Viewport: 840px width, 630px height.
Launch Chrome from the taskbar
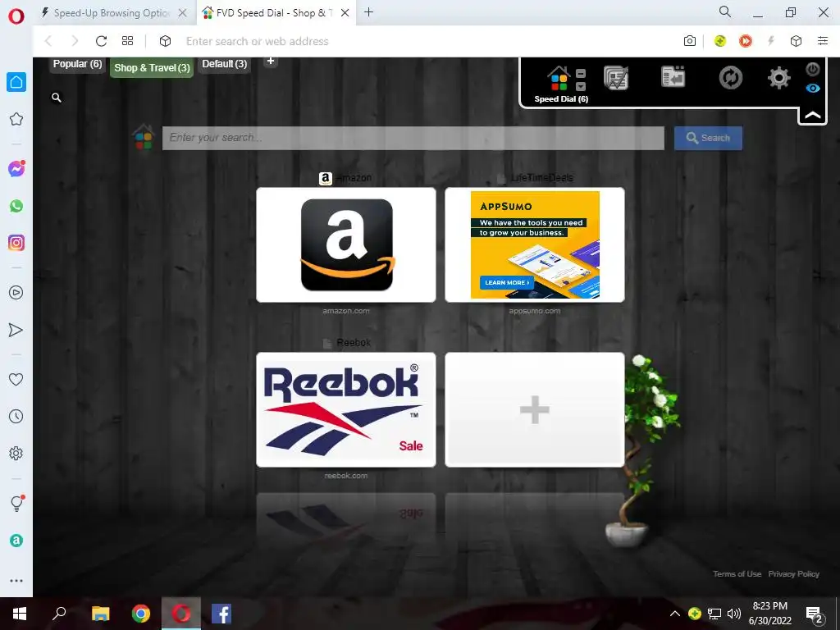[x=141, y=614]
